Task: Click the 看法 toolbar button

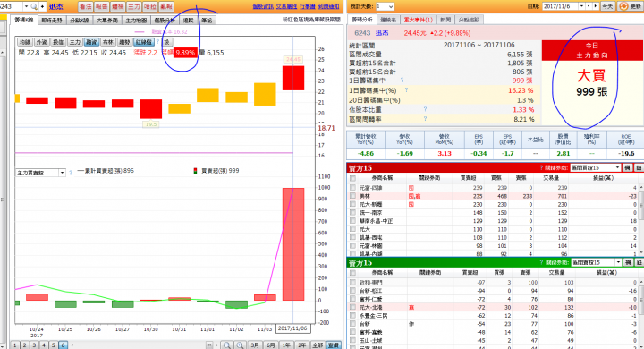Action: click(x=86, y=6)
